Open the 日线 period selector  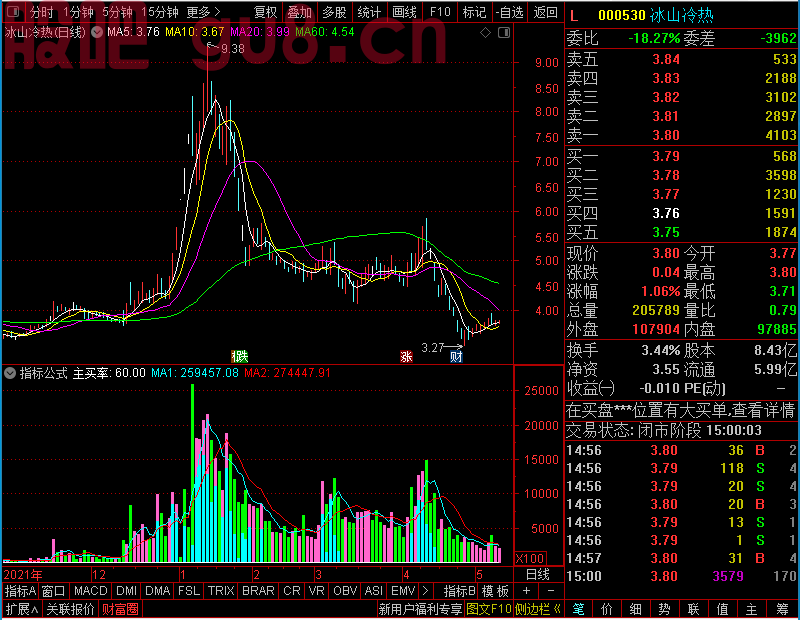coord(538,575)
